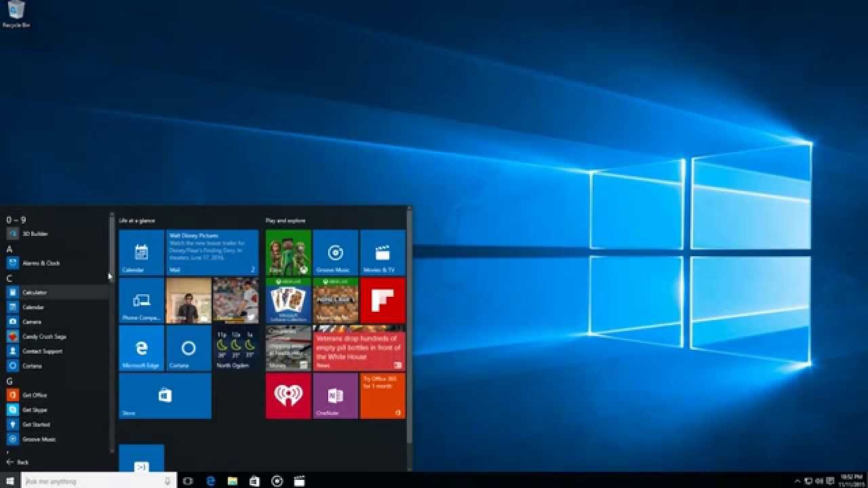
Task: Open the Try Office 365 tile
Action: click(x=382, y=396)
